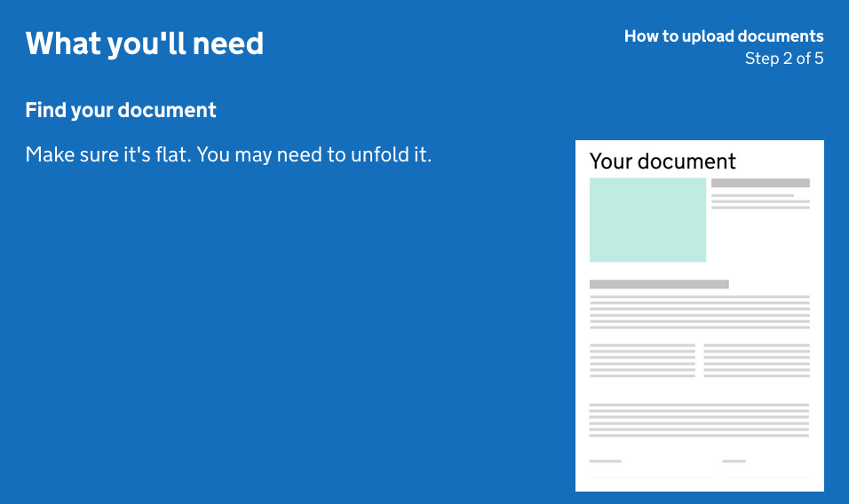Click the "What you'll need" main heading
849x504 pixels.
tap(144, 43)
